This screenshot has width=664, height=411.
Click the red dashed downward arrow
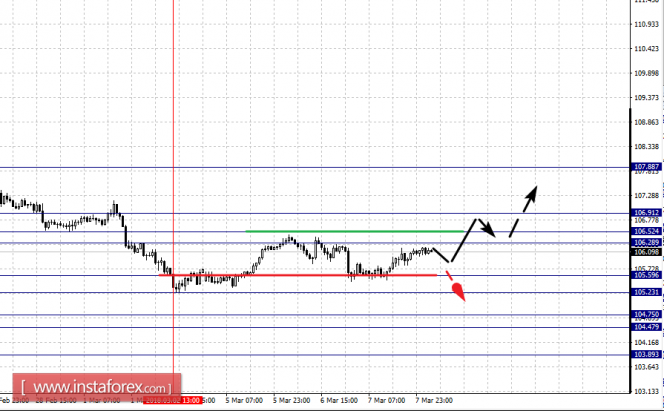(456, 286)
